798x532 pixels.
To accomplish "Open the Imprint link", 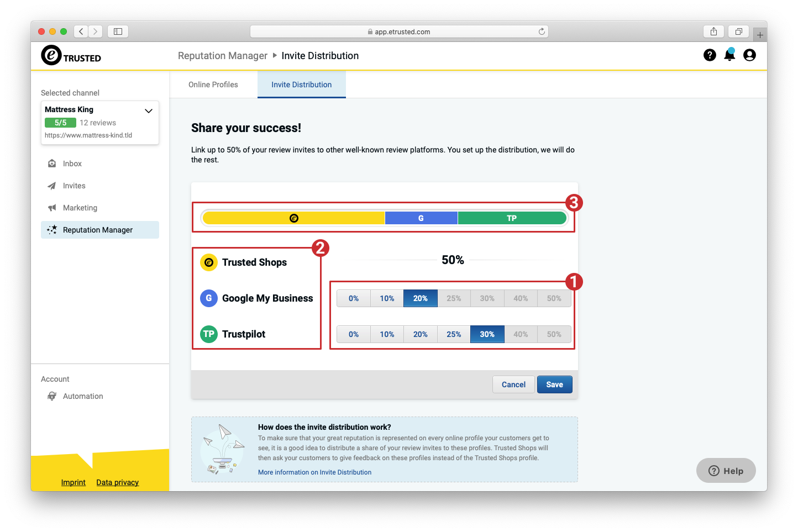I will coord(73,482).
